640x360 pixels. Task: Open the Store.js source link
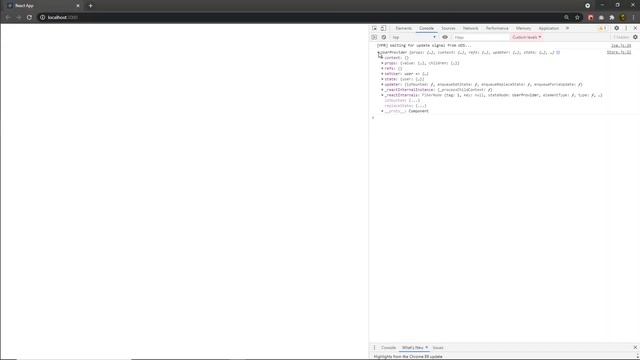[619, 52]
